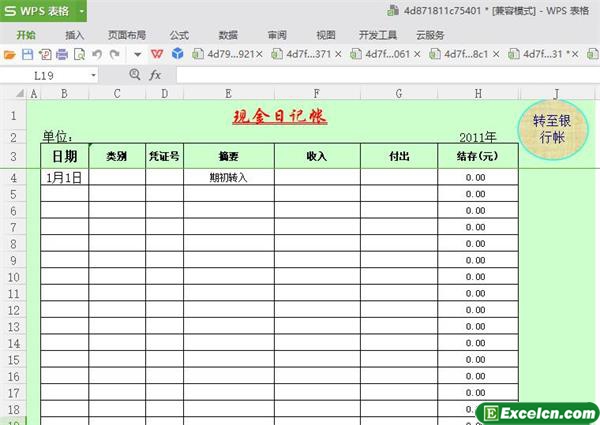This screenshot has height=425, width=600.
Task: Click the 转至银行帐 round button
Action: coord(553,128)
